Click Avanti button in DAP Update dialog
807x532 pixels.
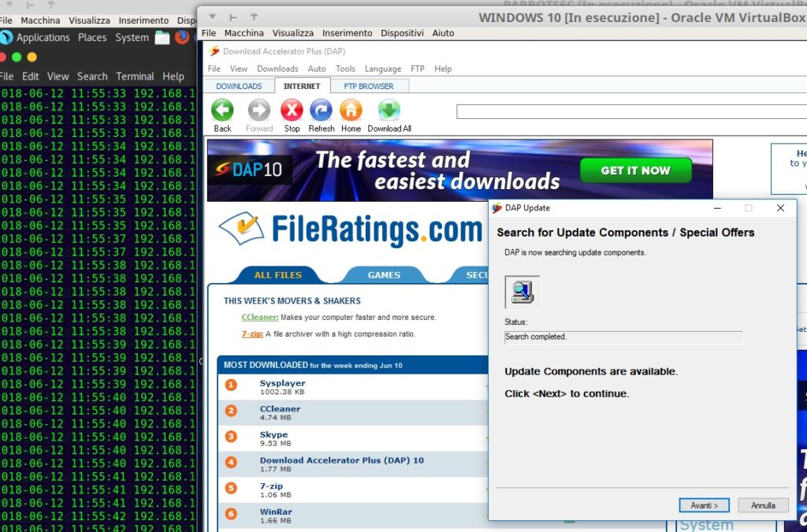coord(704,505)
